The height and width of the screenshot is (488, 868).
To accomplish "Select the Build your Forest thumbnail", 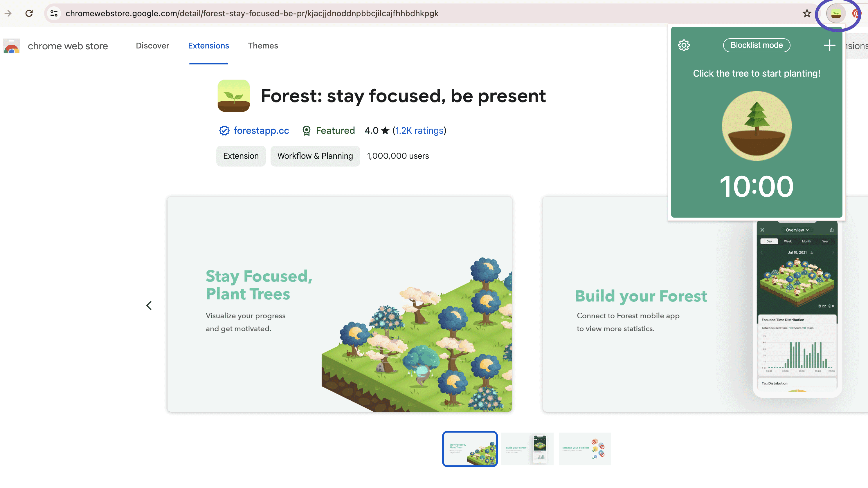I will coord(527,449).
